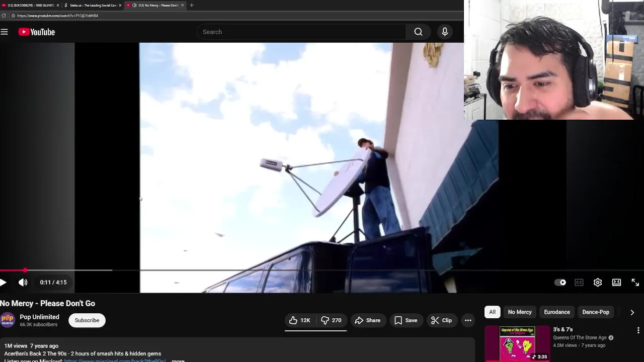Close the $UICIDEBOY$ 1000 BLUNTS tab
Viewport: 644px width, 362px height.
[x=58, y=5]
